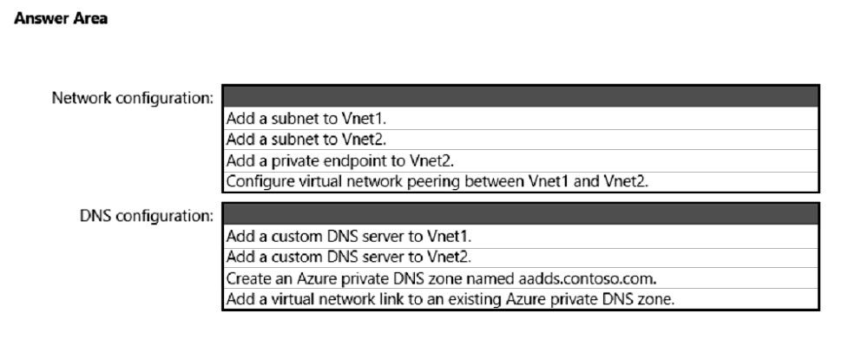The height and width of the screenshot is (346, 868).
Task: Choose 'Add a subnet to Vnet2' option
Action: pos(520,140)
